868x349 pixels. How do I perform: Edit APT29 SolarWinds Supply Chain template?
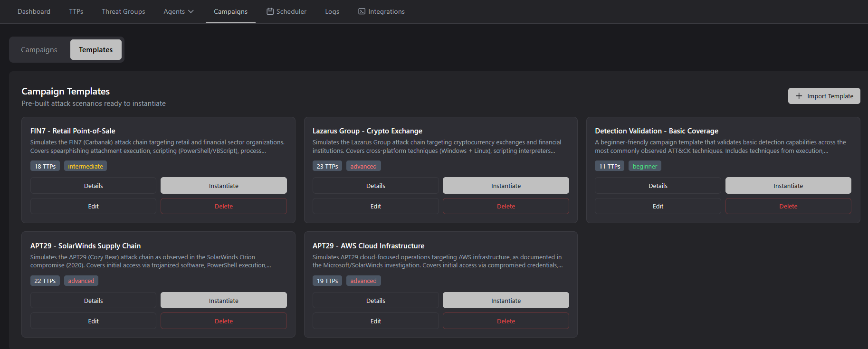pyautogui.click(x=94, y=321)
